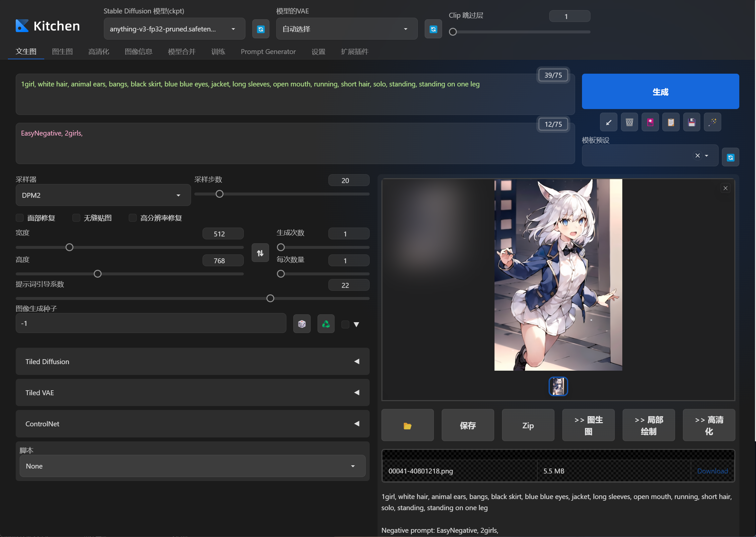Click the Zip button

pos(528,425)
